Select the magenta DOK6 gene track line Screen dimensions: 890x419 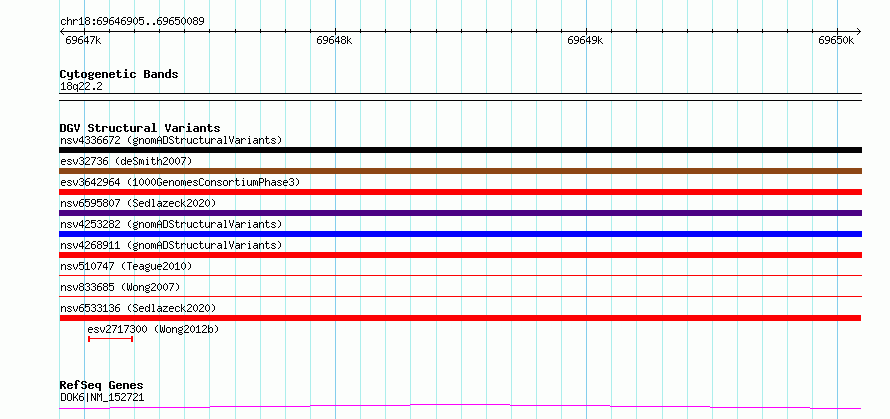[460, 407]
